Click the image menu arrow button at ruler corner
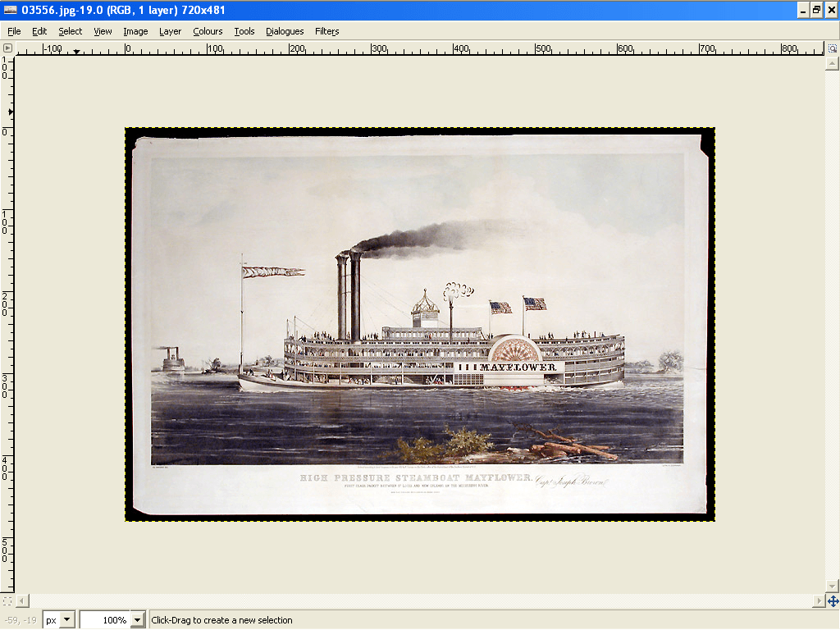Image resolution: width=840 pixels, height=630 pixels. [7, 48]
